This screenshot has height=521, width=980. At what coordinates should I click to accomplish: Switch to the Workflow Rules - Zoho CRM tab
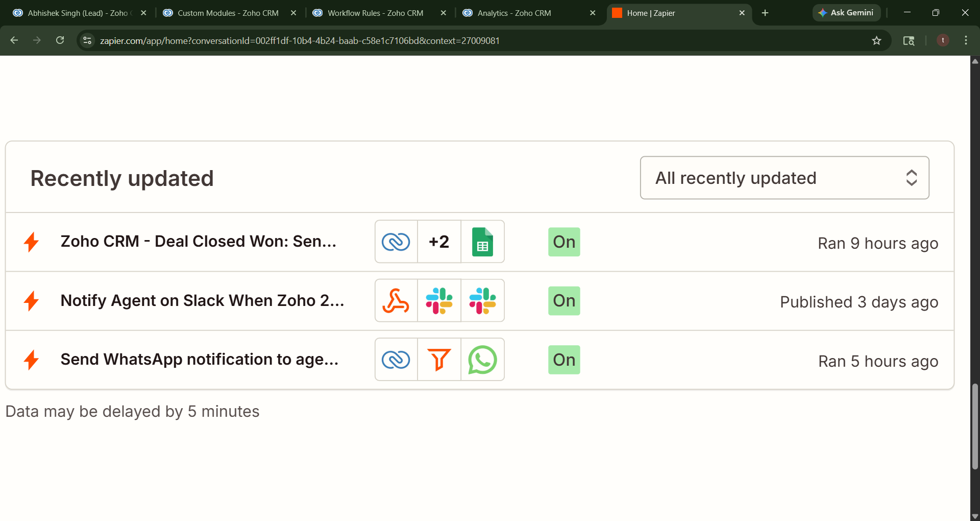click(x=375, y=13)
